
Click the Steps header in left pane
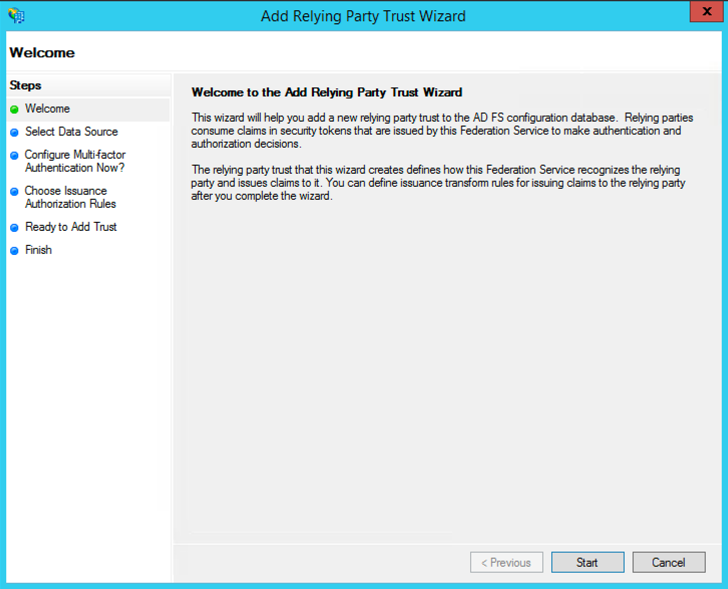[x=25, y=86]
